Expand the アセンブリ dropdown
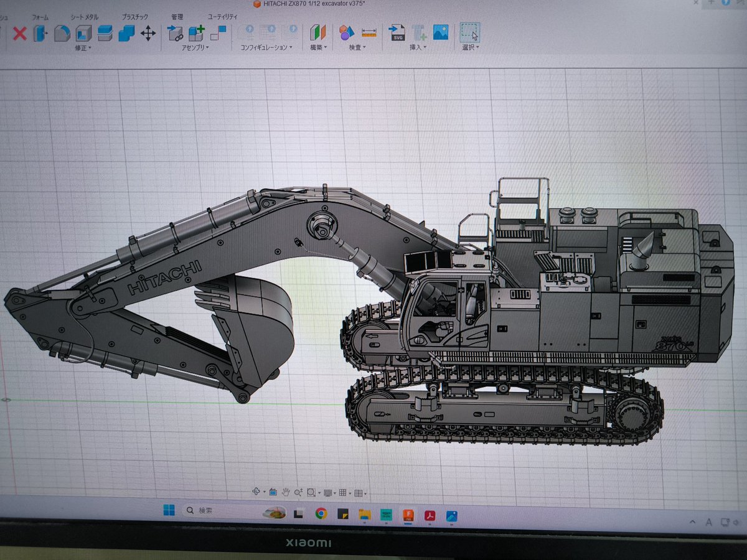Image resolution: width=747 pixels, height=560 pixels. pyautogui.click(x=195, y=48)
